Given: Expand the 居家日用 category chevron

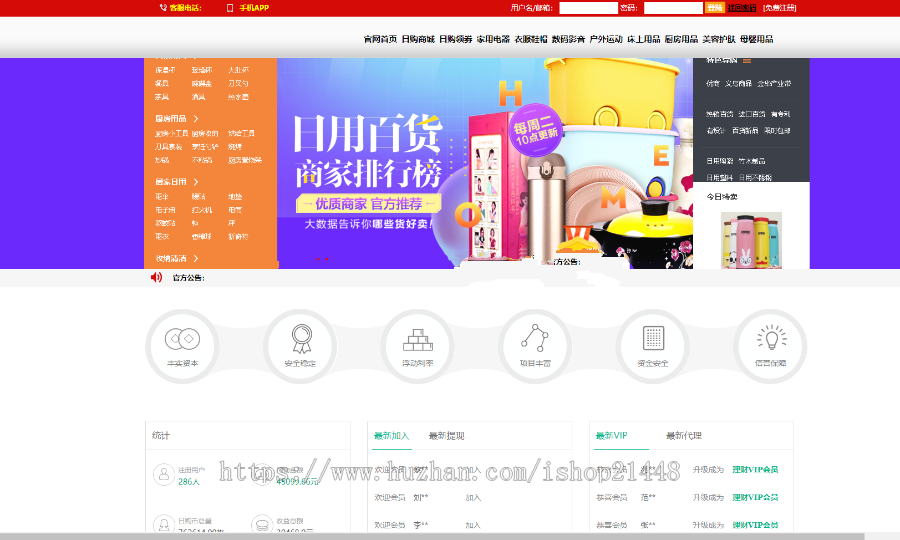Looking at the screenshot, I should click(196, 182).
